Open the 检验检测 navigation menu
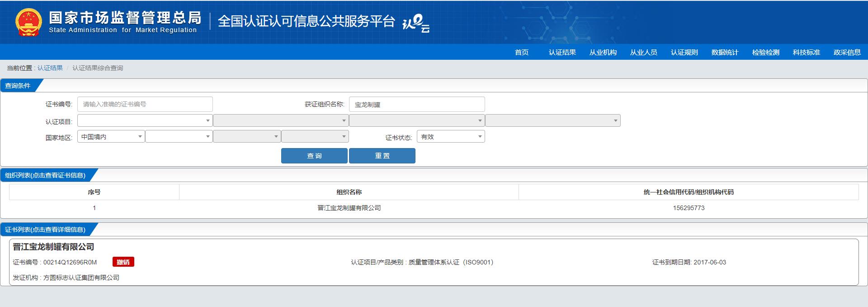 (x=766, y=53)
